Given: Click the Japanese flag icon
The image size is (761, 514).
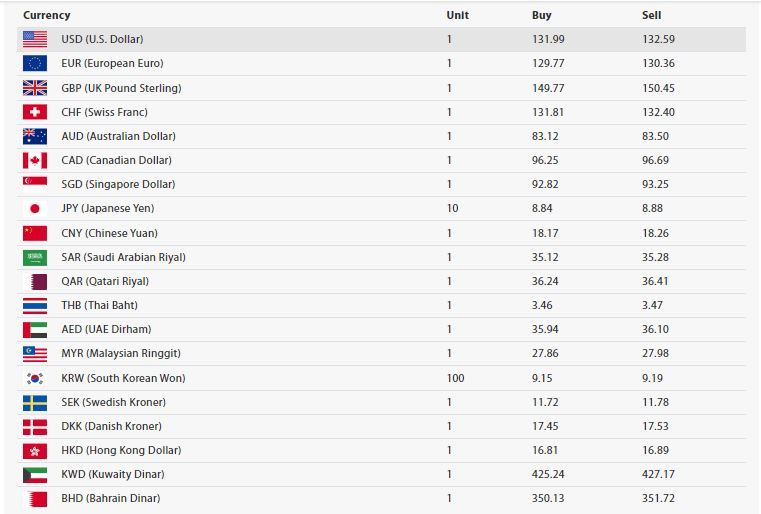Looking at the screenshot, I should click(x=35, y=209).
